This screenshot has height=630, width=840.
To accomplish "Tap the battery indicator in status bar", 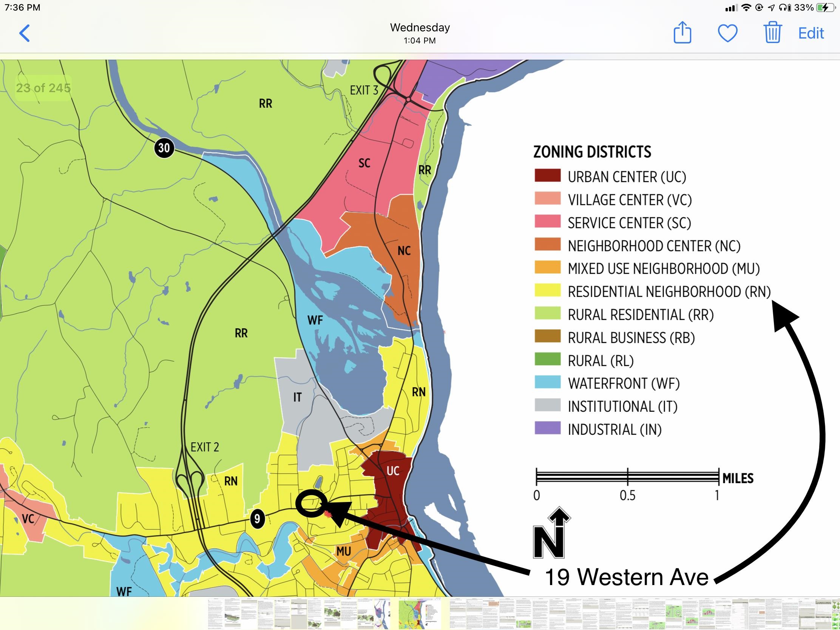I will coord(825,8).
